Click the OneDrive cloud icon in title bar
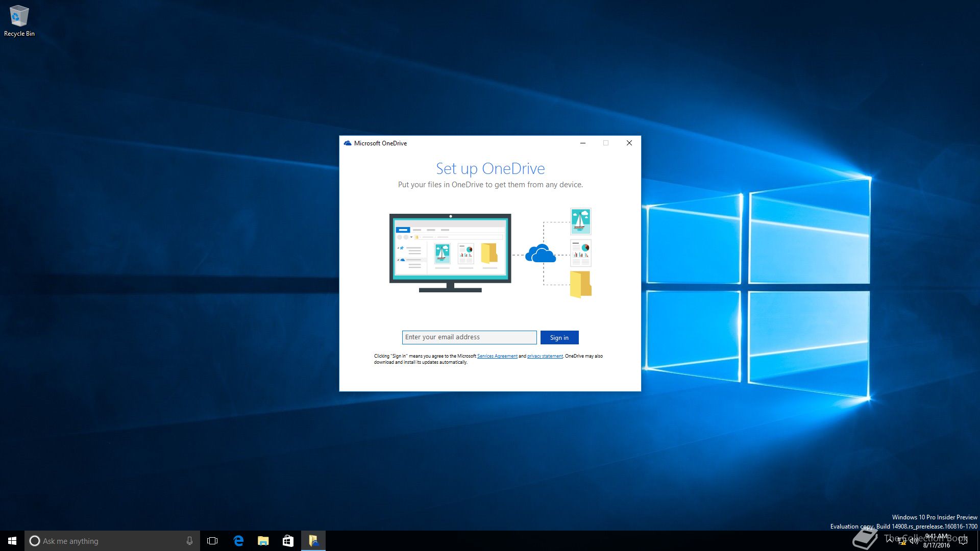Image resolution: width=980 pixels, height=551 pixels. 348,143
